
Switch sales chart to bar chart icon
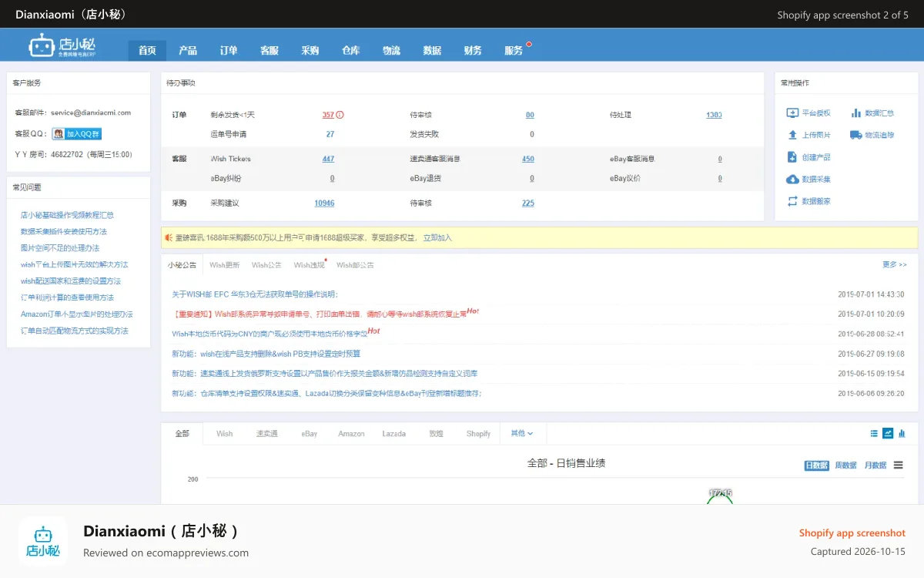coord(902,433)
